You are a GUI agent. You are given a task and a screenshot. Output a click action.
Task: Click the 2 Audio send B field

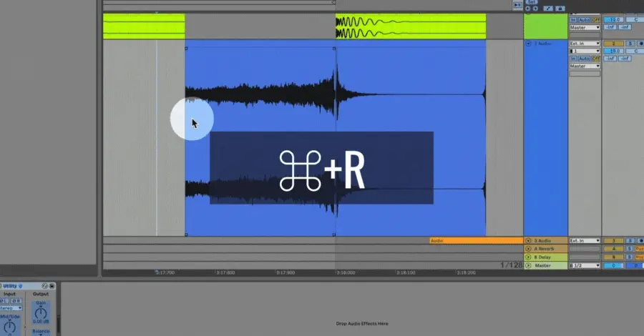[625, 59]
